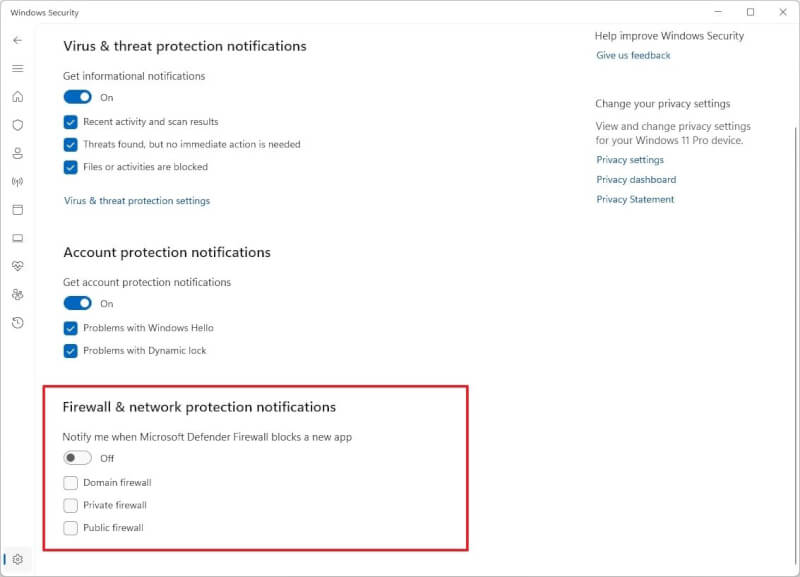The width and height of the screenshot is (800, 577).
Task: Open Virus & threat protection shield icon
Action: coord(17,125)
